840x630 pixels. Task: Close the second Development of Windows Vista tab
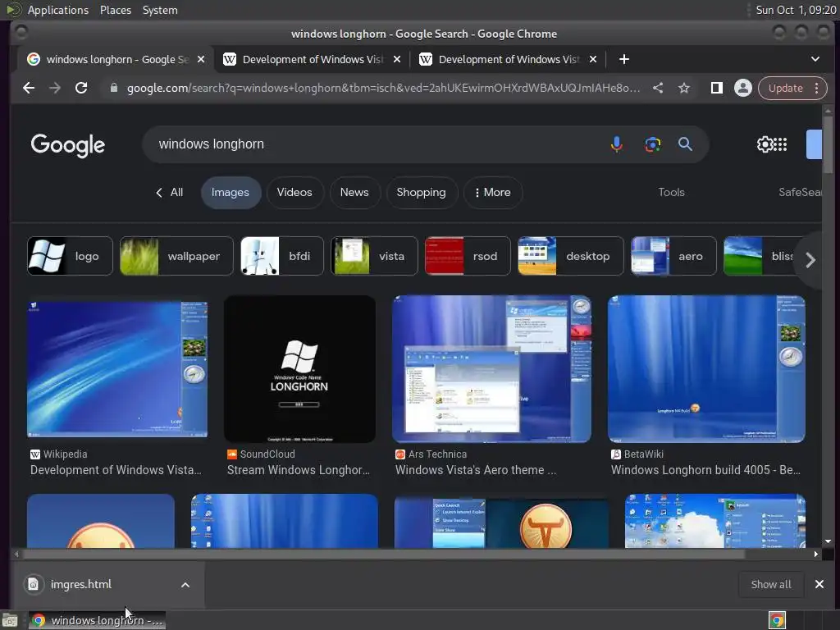pyautogui.click(x=397, y=59)
